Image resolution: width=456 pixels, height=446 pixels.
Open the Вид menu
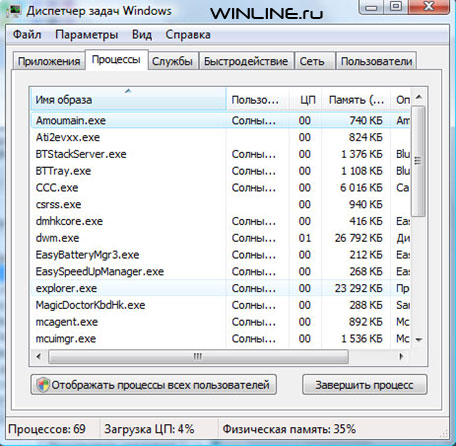pyautogui.click(x=142, y=35)
